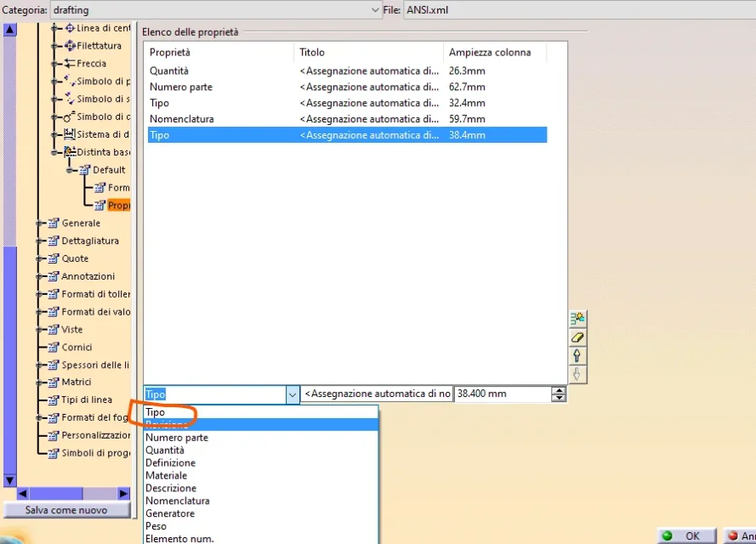Click the Personalizzazion node icon

[x=54, y=435]
